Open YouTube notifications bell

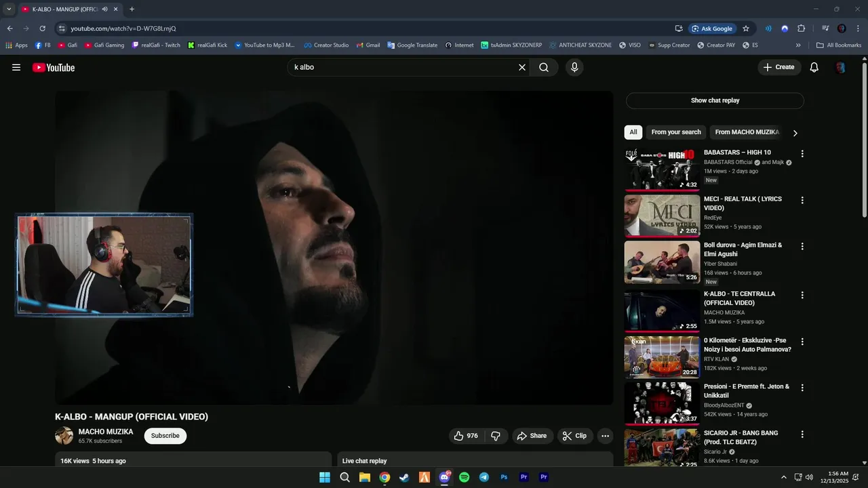(814, 67)
